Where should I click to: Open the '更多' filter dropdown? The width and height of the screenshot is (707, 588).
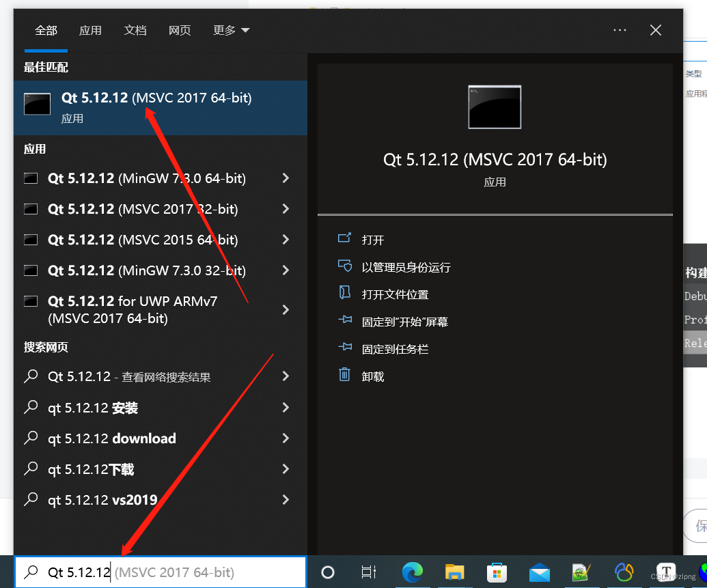(231, 30)
